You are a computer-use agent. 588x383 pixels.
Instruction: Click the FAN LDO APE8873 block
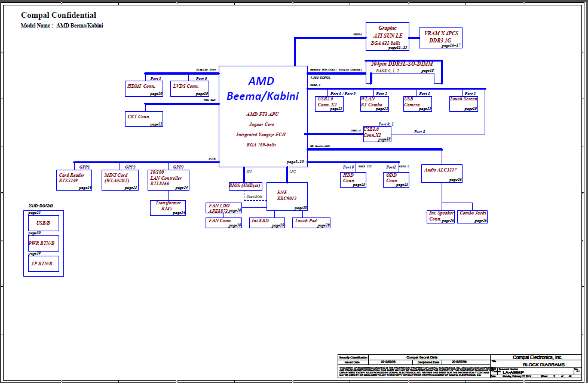pos(224,208)
